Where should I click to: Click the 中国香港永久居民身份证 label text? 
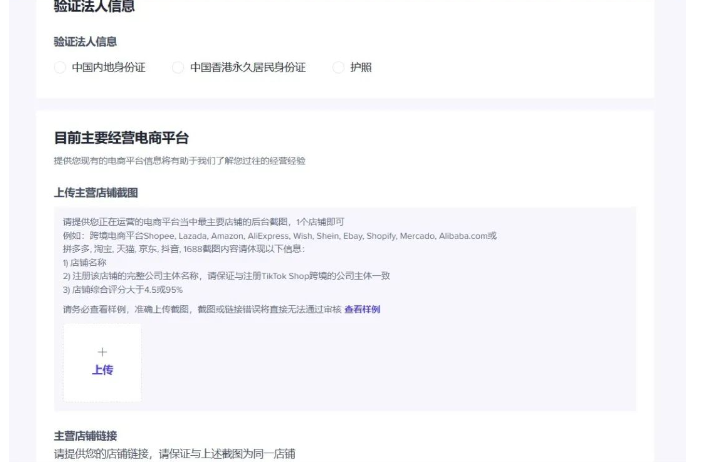point(247,68)
